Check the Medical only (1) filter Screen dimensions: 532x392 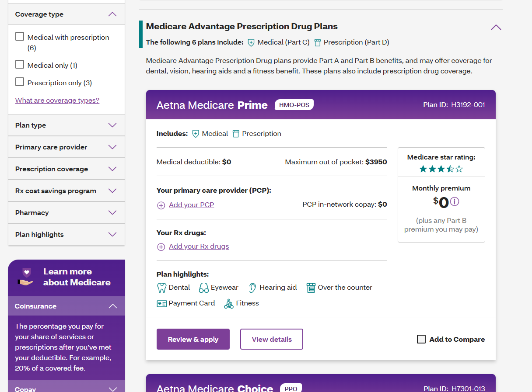20,64
